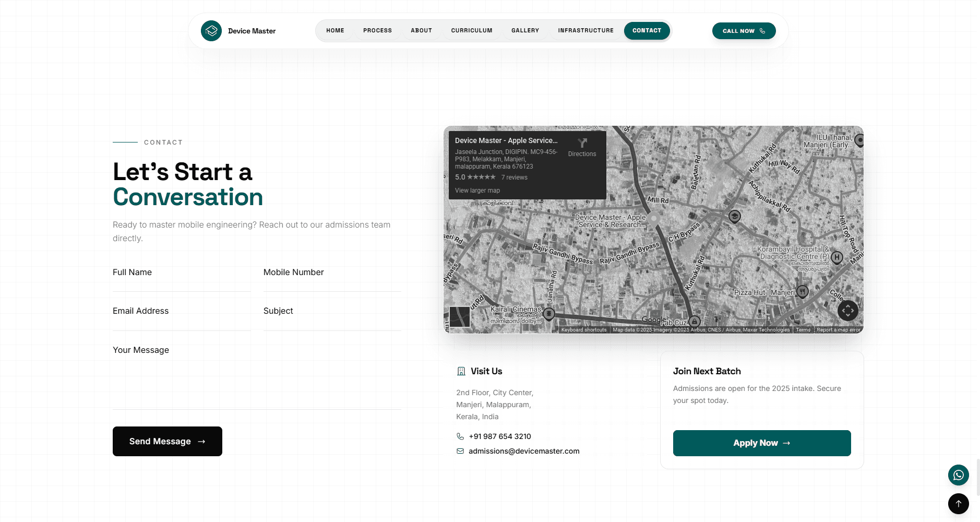Click Report a map error link

838,330
